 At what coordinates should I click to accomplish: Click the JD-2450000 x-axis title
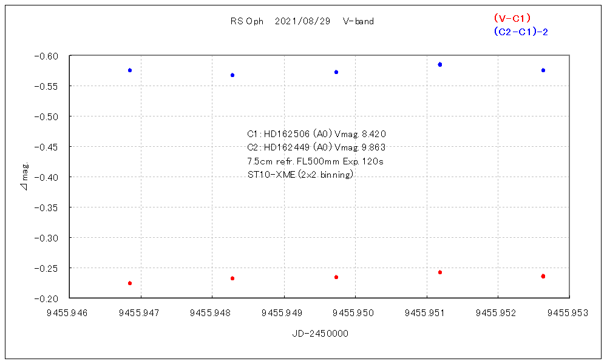tap(319, 334)
